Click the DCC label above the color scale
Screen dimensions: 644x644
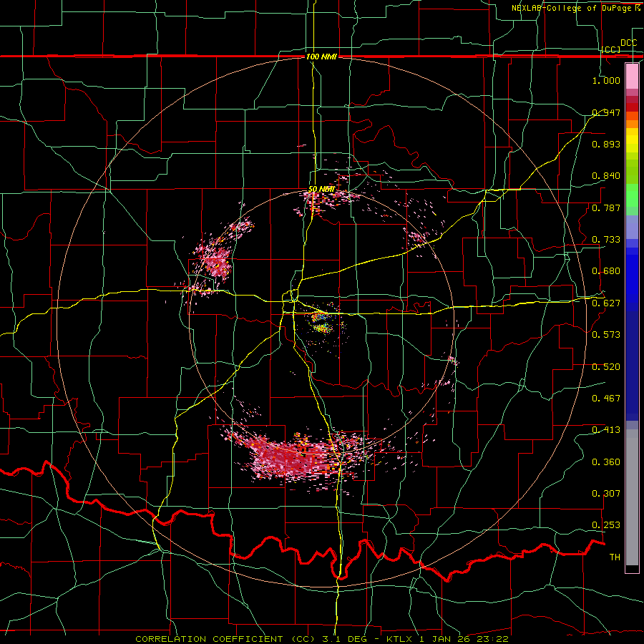[628, 43]
